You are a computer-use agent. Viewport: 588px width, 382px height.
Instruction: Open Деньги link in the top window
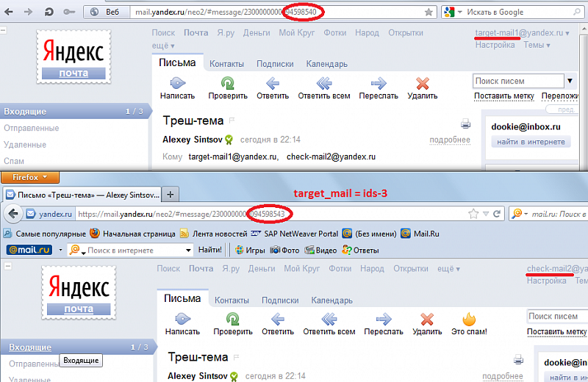[257, 33]
